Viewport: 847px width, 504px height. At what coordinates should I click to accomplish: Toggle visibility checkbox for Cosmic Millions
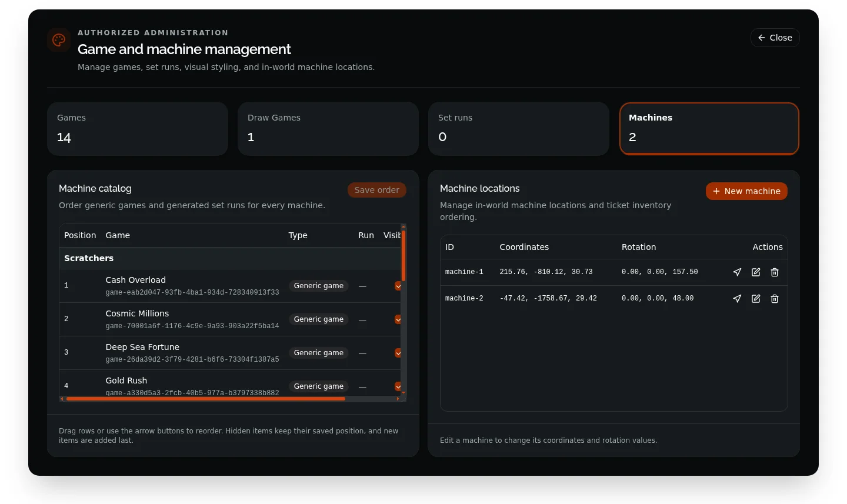(398, 319)
